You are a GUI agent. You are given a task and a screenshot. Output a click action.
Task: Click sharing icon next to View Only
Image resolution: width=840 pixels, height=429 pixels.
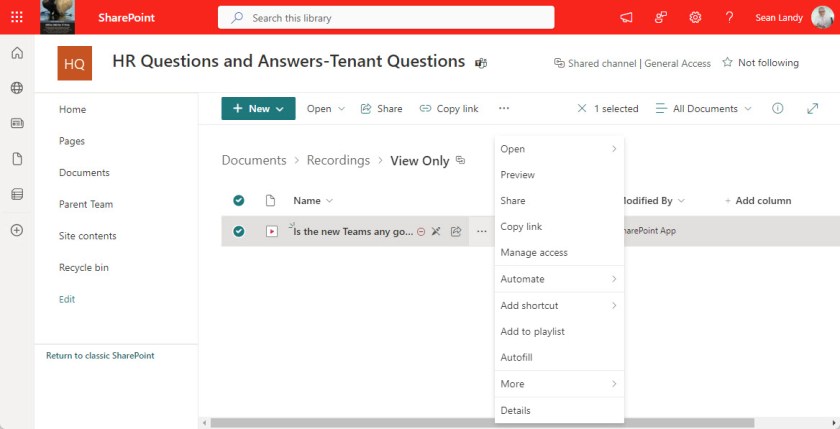pyautogui.click(x=460, y=160)
